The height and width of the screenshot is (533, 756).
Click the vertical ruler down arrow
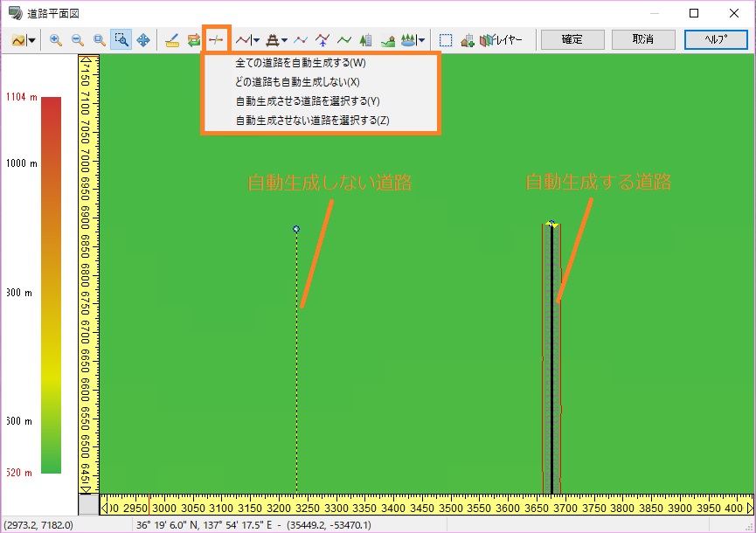tap(86, 489)
